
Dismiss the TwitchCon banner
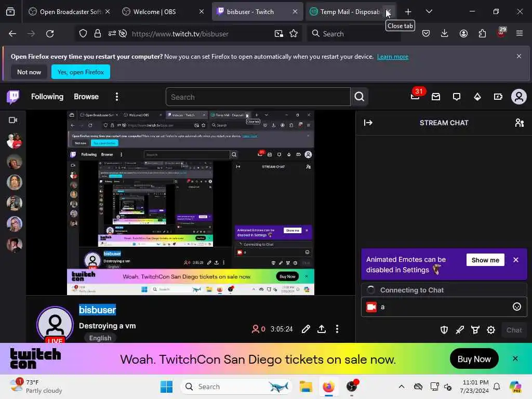click(x=515, y=358)
